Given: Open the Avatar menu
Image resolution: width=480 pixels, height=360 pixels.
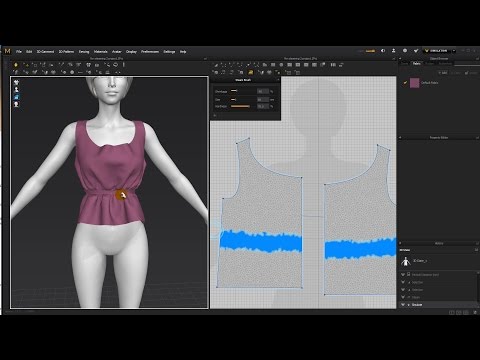Looking at the screenshot, I should (x=117, y=52).
